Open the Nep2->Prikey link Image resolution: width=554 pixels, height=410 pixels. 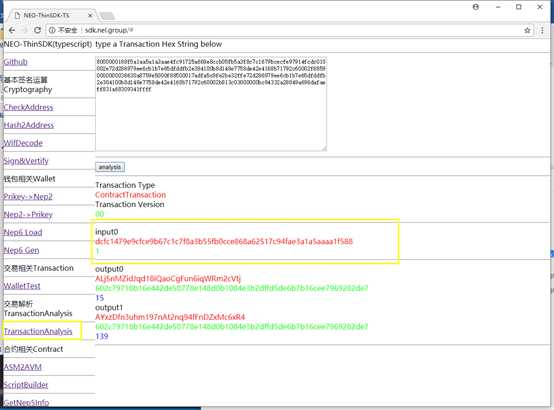[28, 215]
